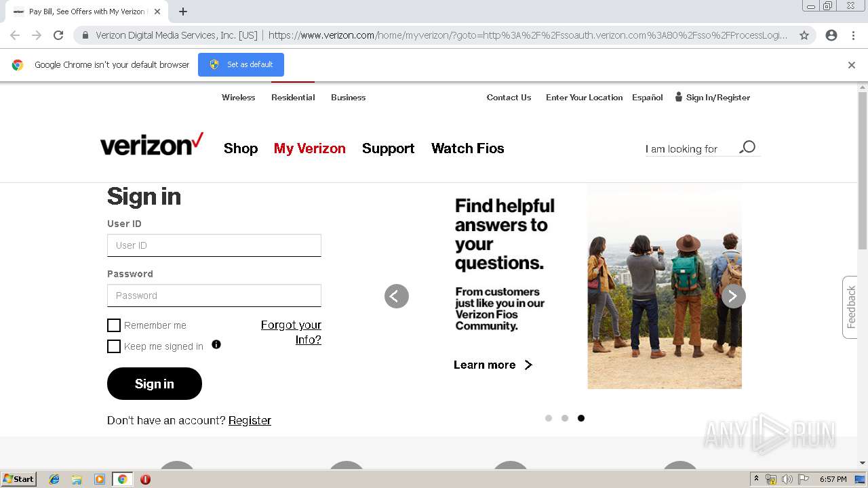Screen dimensions: 868x488
Task: Open a new tab with plus icon
Action: click(183, 12)
